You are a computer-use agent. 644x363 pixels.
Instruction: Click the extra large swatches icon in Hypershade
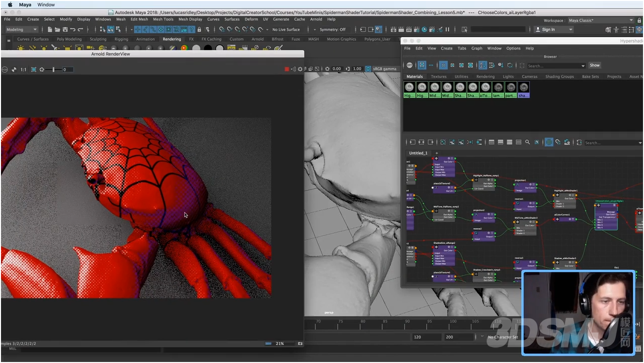pos(470,65)
